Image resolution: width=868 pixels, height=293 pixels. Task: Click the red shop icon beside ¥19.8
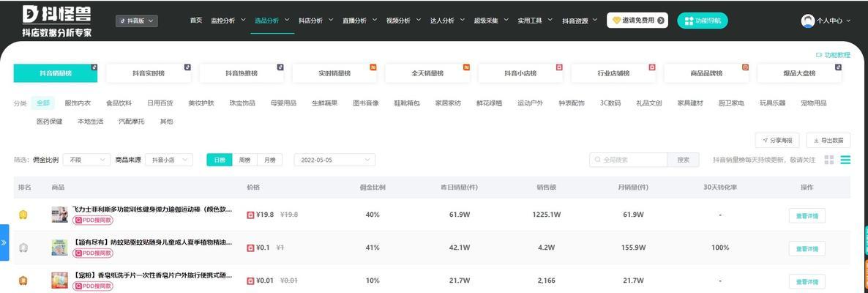click(250, 215)
